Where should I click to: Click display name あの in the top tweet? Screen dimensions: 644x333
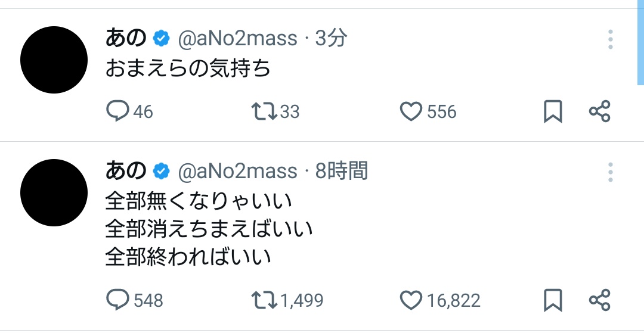(x=126, y=39)
